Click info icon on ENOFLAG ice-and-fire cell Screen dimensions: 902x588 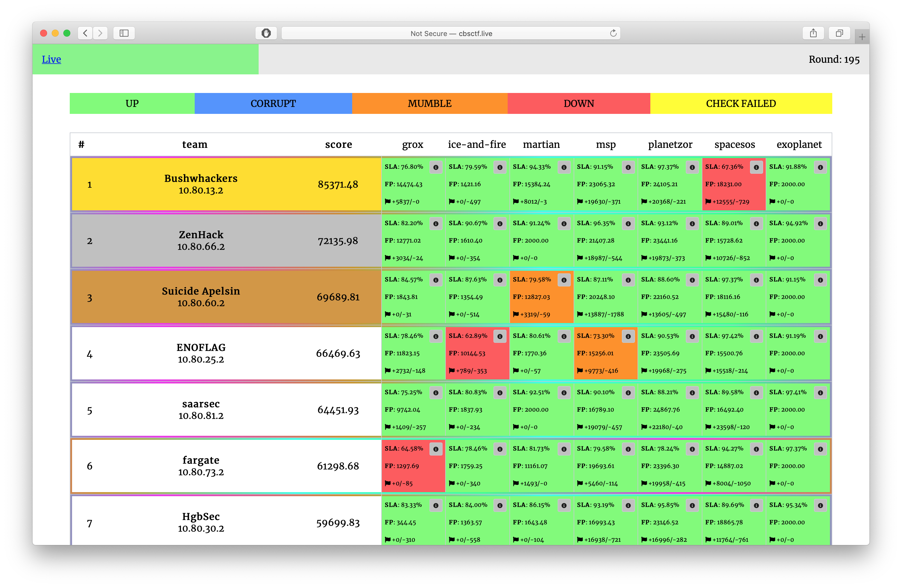(x=500, y=336)
